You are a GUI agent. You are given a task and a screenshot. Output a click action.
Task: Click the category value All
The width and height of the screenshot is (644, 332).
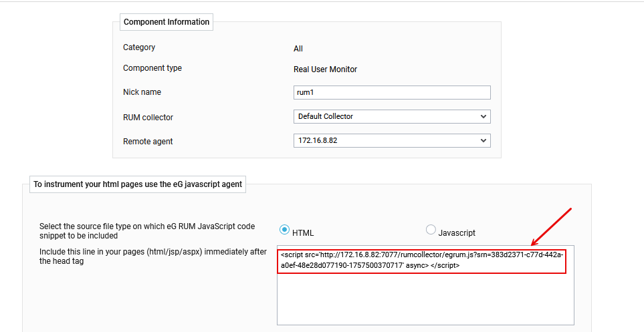click(298, 49)
